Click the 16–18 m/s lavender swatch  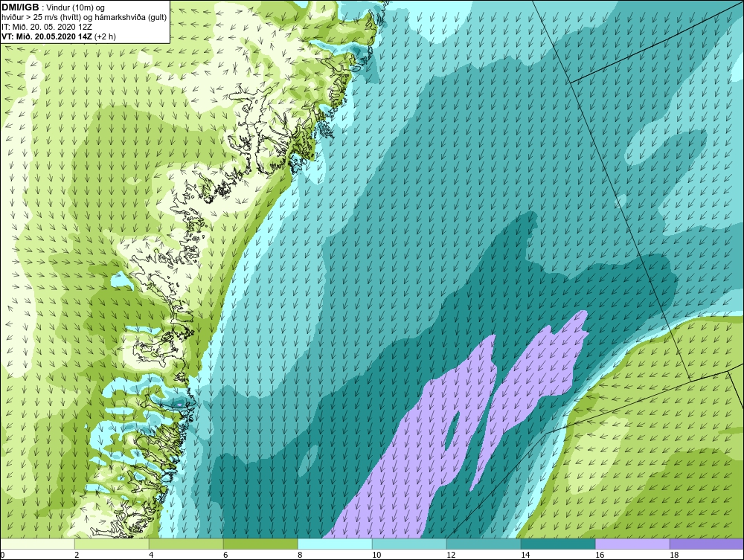pos(632,544)
